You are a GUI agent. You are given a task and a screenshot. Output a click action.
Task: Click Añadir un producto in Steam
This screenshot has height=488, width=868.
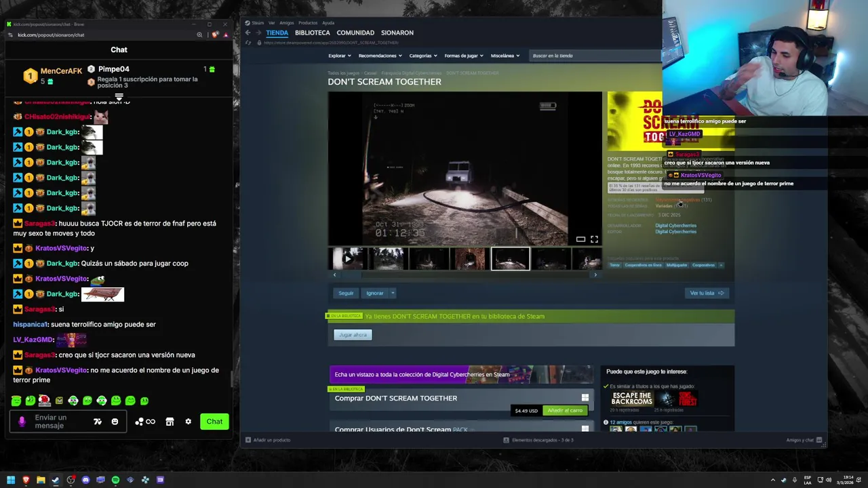(268, 441)
